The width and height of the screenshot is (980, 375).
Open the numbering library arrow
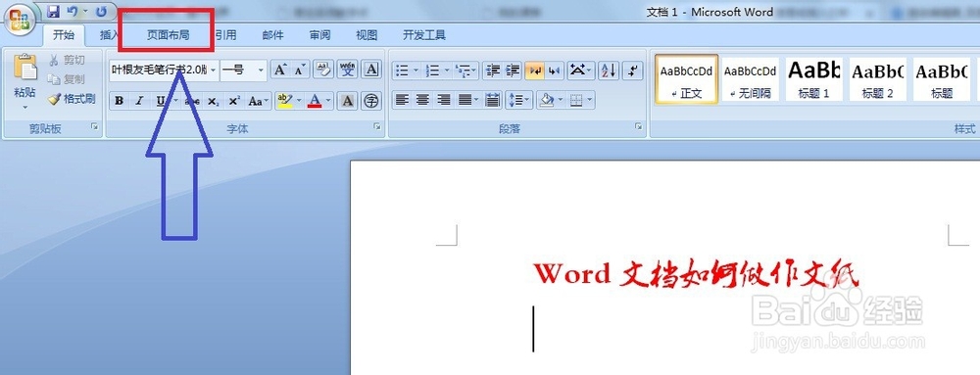tap(446, 70)
